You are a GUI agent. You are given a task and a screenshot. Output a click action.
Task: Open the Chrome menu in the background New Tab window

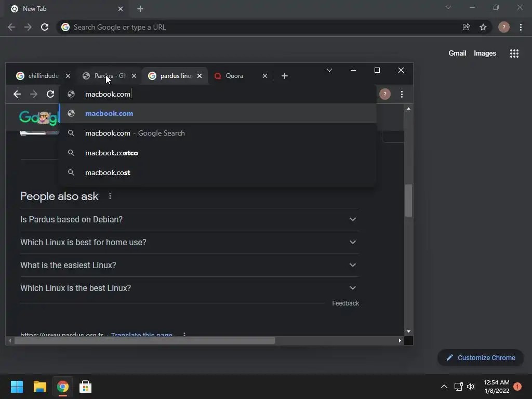[521, 27]
